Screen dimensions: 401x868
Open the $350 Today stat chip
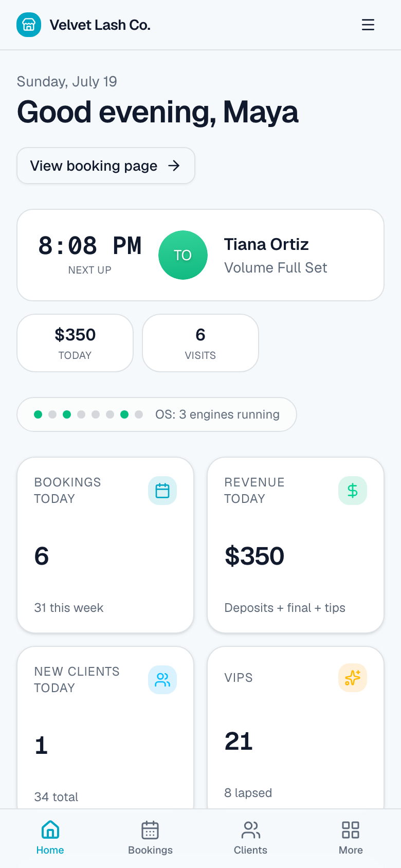tap(75, 343)
